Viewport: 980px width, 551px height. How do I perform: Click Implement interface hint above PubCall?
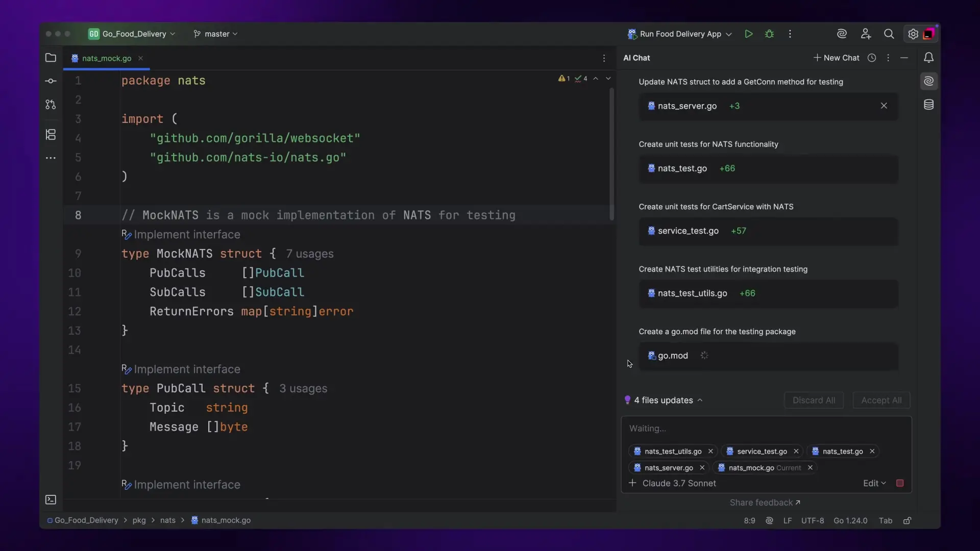[181, 369]
